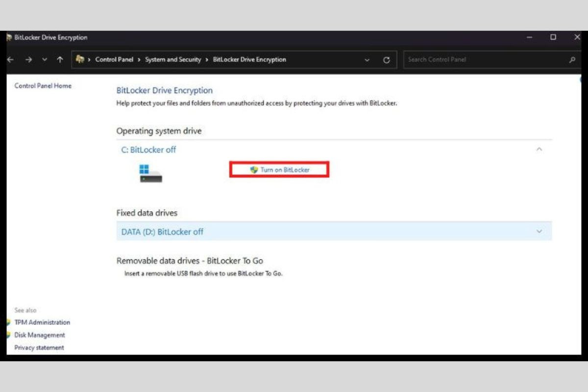Screen dimensions: 588x392
Task: Click Removable data drives - BitLocker To Go
Action: [x=190, y=261]
